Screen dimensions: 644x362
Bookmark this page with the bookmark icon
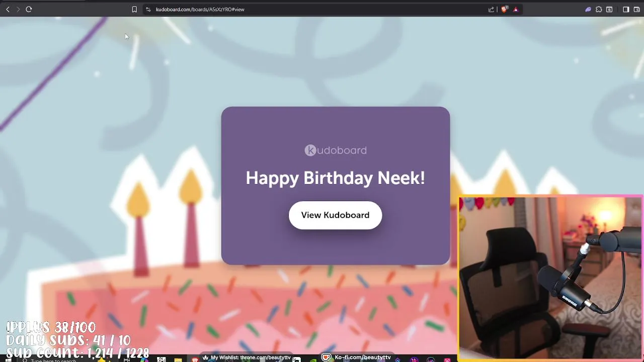(134, 9)
